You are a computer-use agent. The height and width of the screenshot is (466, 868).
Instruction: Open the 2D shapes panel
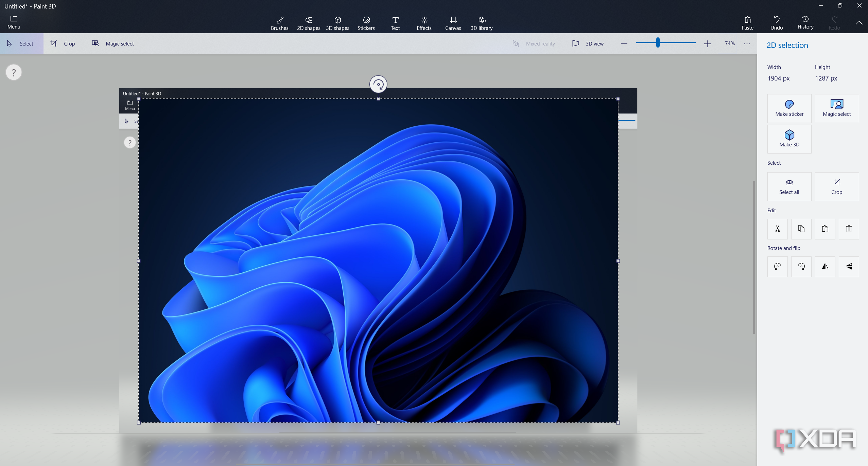click(x=309, y=23)
